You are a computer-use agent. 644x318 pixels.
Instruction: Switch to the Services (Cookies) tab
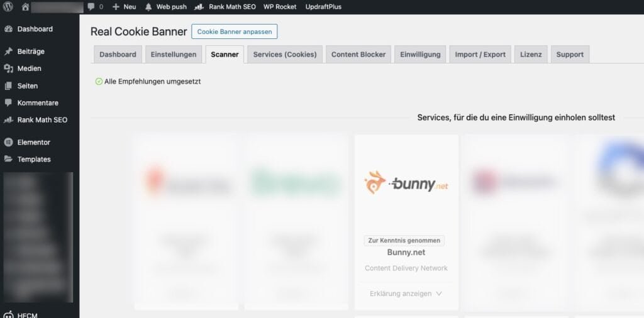[x=284, y=55]
